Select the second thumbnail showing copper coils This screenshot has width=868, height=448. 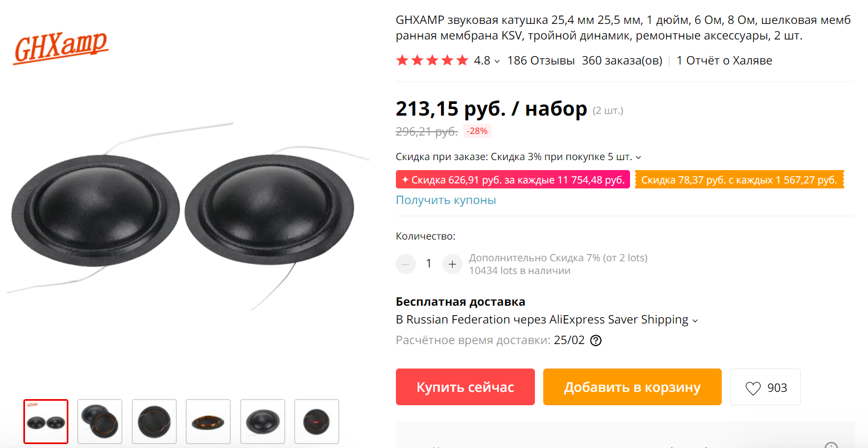pos(100,421)
